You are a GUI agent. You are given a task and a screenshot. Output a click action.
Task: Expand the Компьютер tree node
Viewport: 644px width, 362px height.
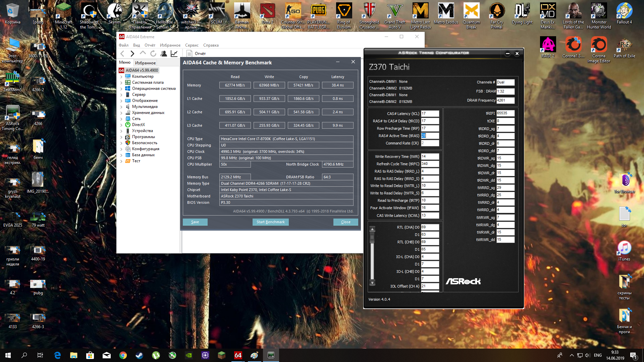click(x=121, y=76)
